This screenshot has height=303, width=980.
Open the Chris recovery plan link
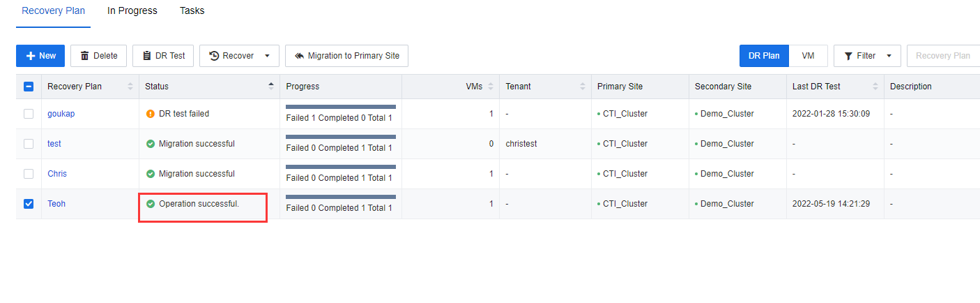pos(57,174)
